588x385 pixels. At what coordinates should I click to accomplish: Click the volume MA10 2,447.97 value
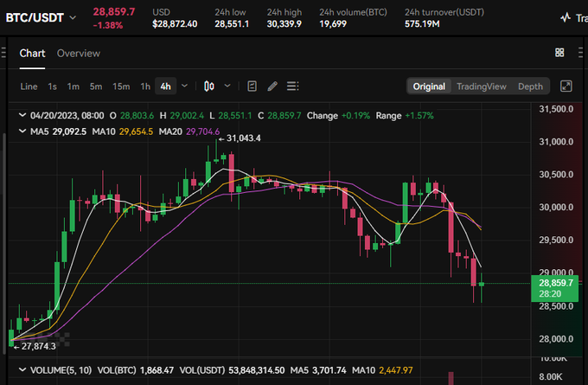click(396, 370)
